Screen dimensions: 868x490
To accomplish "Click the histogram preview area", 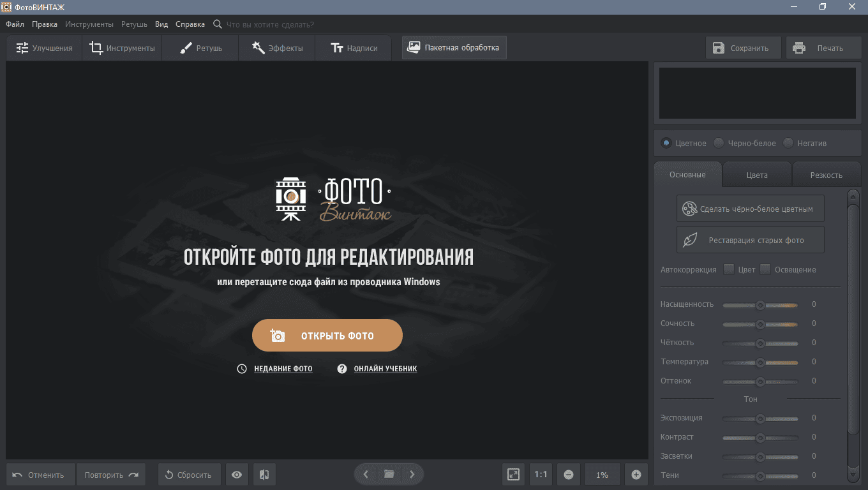I will click(758, 93).
